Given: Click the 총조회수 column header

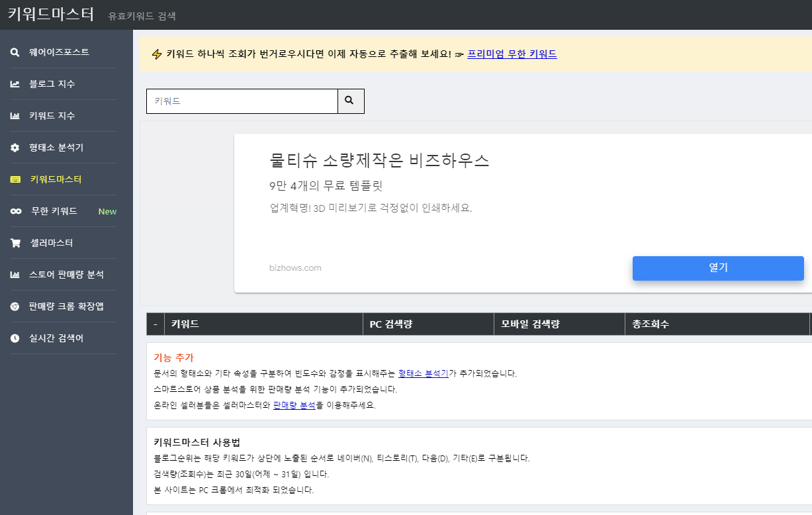Looking at the screenshot, I should click(x=717, y=324).
